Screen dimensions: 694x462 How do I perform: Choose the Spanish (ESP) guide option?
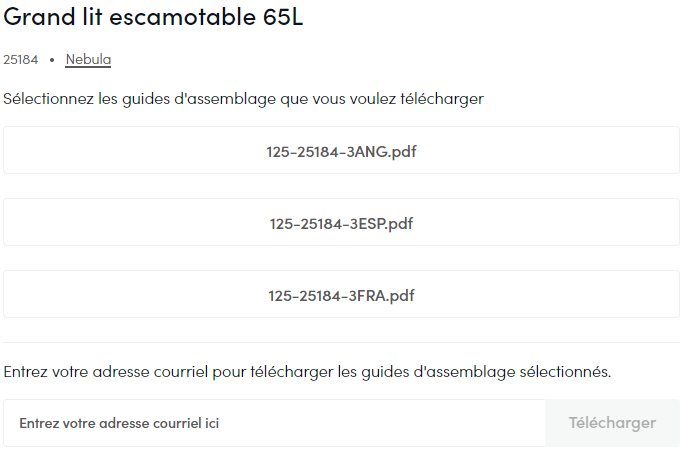click(x=341, y=223)
